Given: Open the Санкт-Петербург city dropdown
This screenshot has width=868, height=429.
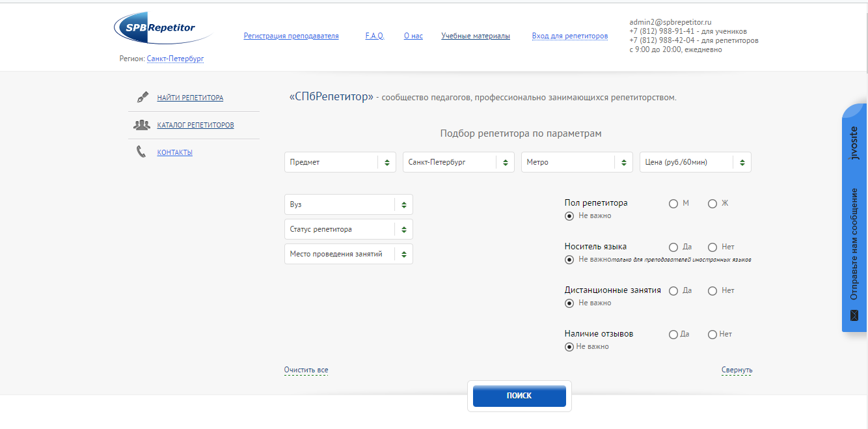Looking at the screenshot, I should click(459, 162).
